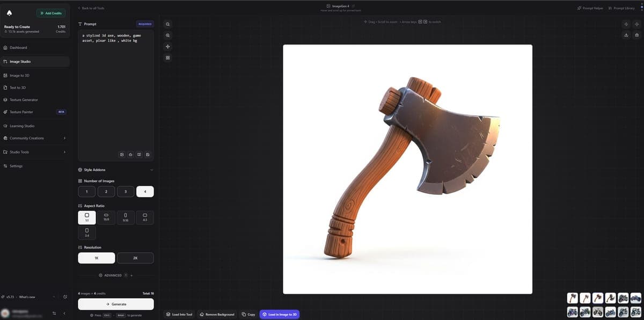This screenshot has width=644, height=320.
Task: Select the fourth axe thumbnail, top row
Action: [611, 298]
